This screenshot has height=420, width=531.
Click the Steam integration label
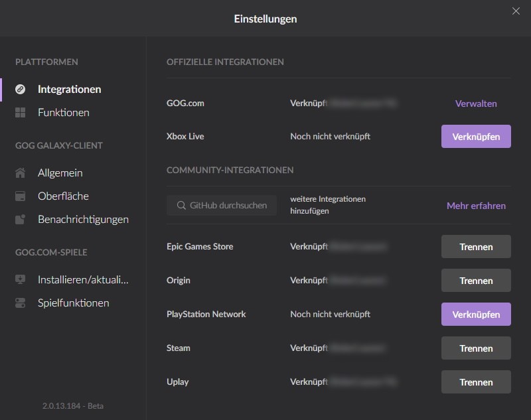pyautogui.click(x=178, y=348)
